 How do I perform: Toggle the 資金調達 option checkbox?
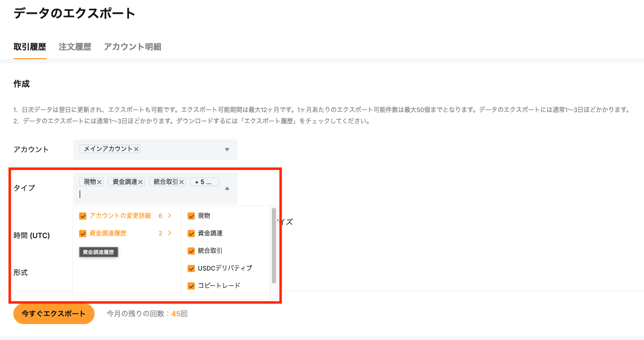coord(191,234)
